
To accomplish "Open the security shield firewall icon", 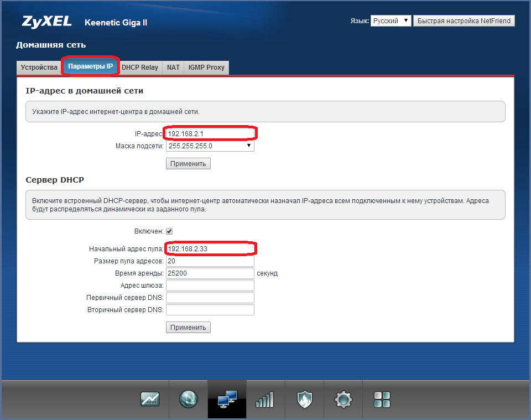I will click(x=305, y=399).
